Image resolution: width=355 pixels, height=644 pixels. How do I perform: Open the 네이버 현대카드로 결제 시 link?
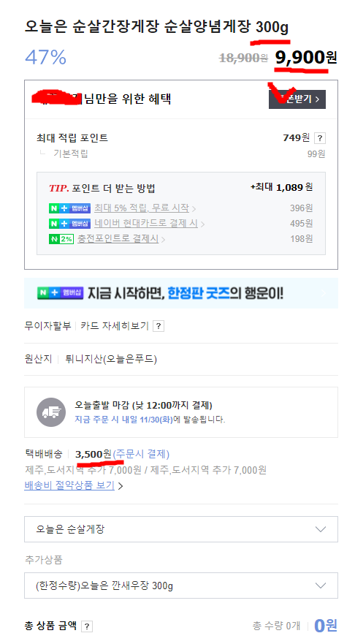146,224
